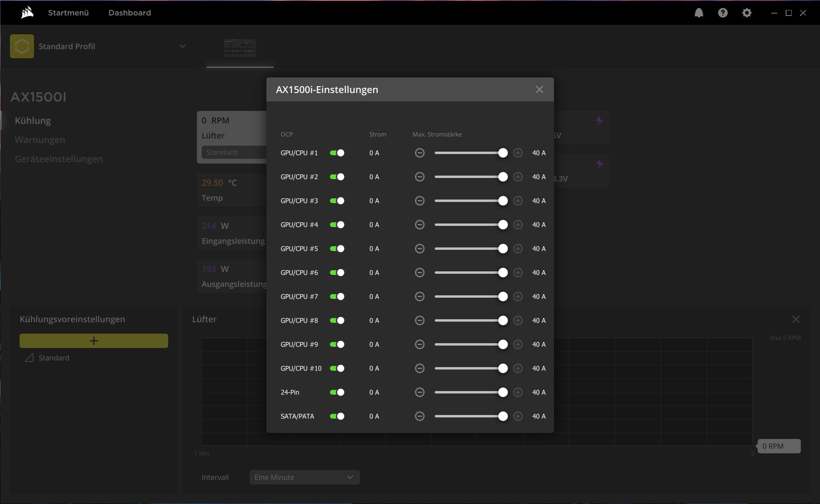Open the notifications bell
The width and height of the screenshot is (820, 504).
699,13
